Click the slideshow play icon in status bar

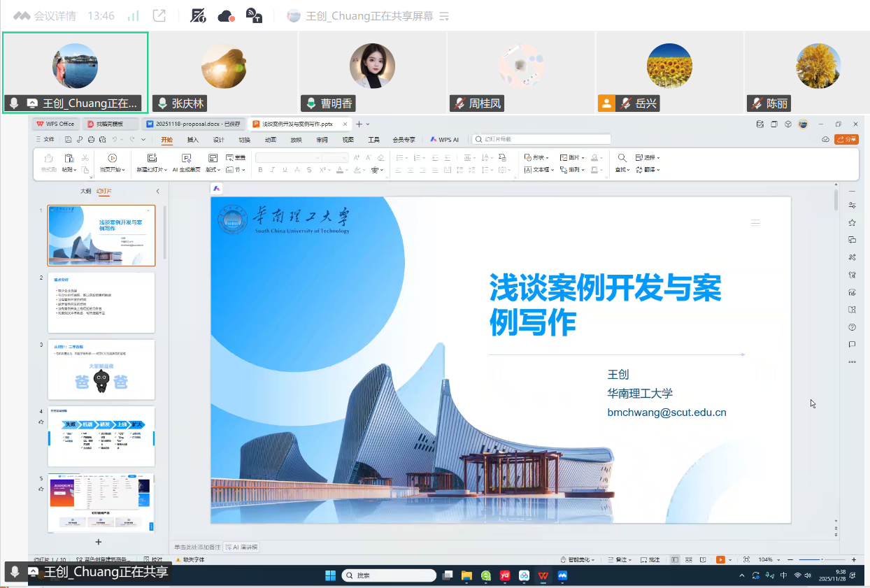coord(720,559)
